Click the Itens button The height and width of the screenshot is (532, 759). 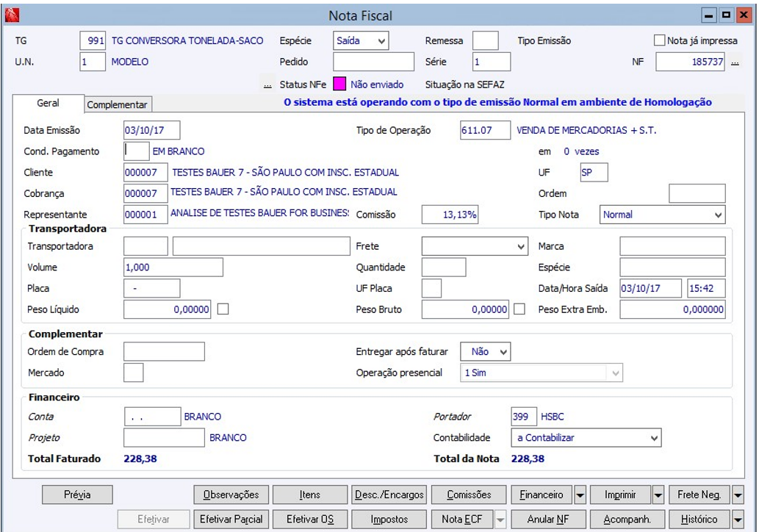click(310, 495)
